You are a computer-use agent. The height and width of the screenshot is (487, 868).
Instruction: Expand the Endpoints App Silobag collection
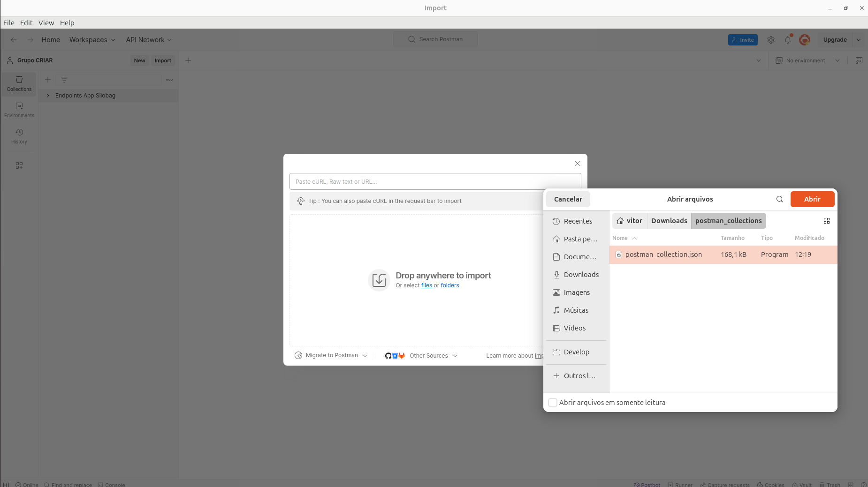48,96
